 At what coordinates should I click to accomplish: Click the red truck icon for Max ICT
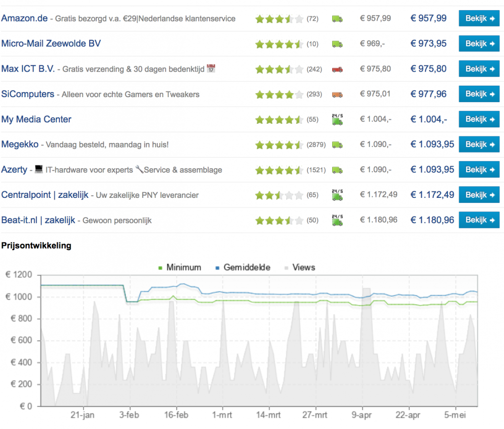(x=337, y=69)
